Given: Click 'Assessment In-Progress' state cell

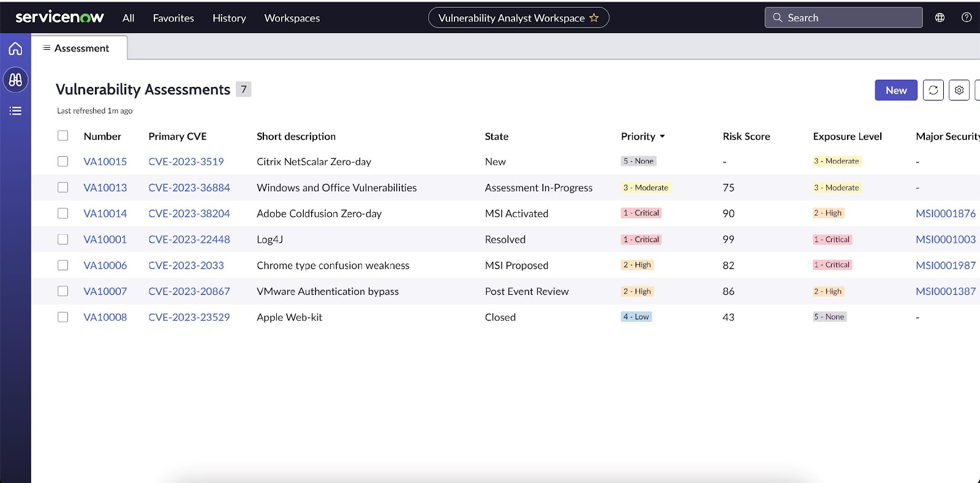Looking at the screenshot, I should pyautogui.click(x=538, y=188).
